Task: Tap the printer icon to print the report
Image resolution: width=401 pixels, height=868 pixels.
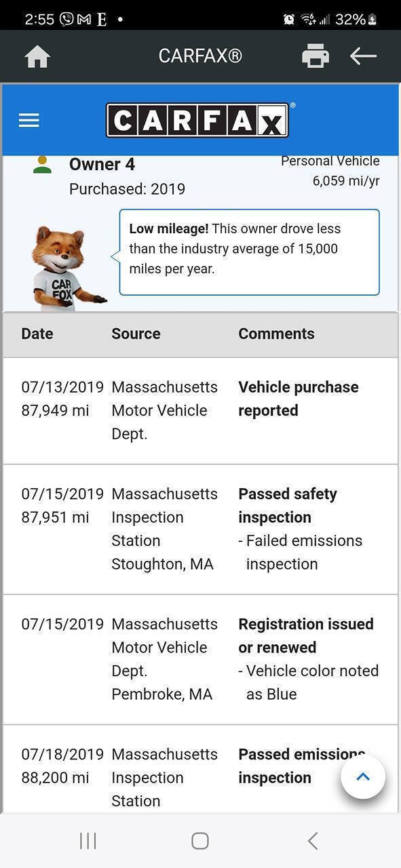Action: [x=316, y=56]
